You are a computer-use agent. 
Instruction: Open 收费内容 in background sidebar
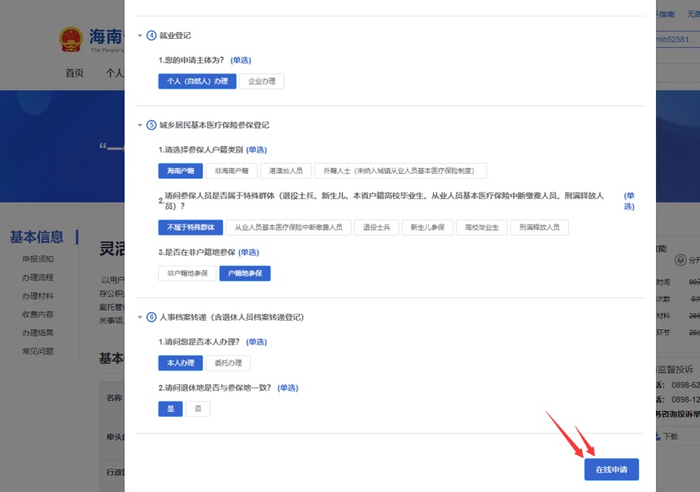38,314
